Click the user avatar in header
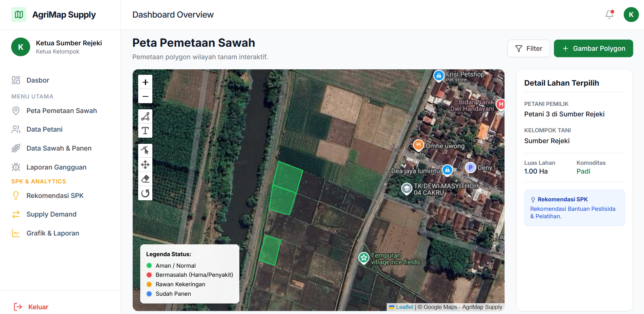644x314 pixels. (631, 15)
